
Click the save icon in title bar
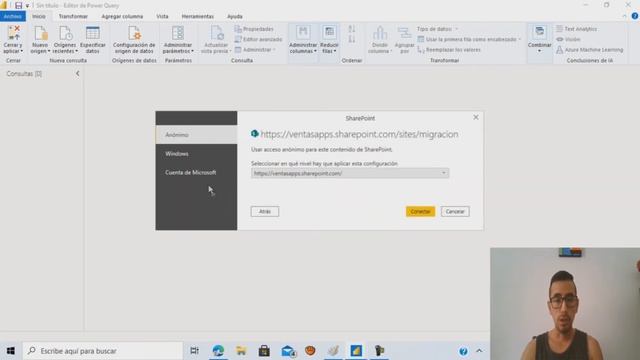[x=18, y=5]
